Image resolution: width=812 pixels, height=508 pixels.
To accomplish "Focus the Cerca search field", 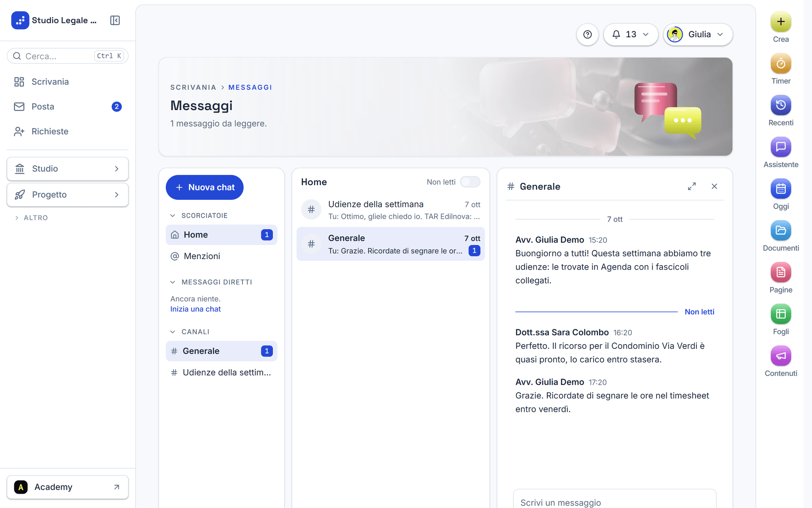I will click(x=68, y=56).
